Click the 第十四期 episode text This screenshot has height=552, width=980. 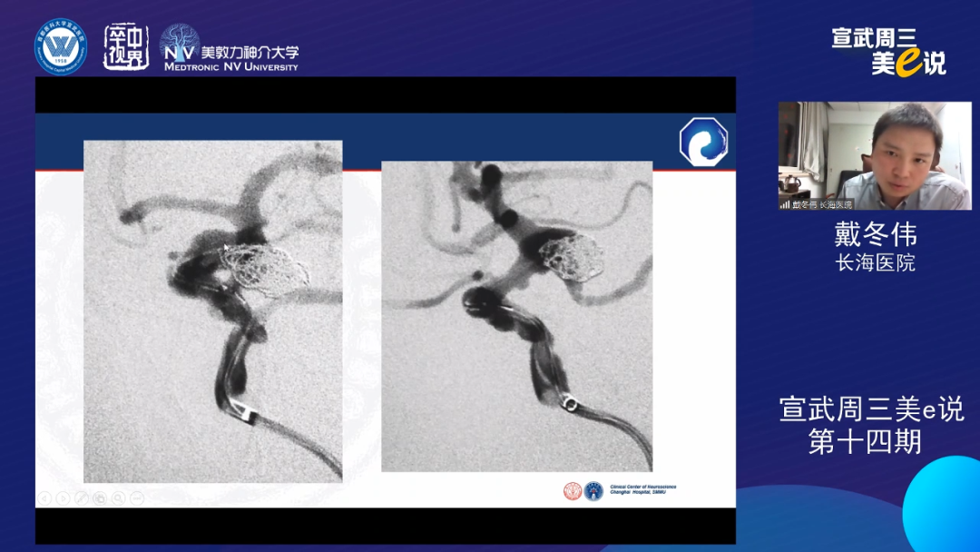tap(865, 441)
